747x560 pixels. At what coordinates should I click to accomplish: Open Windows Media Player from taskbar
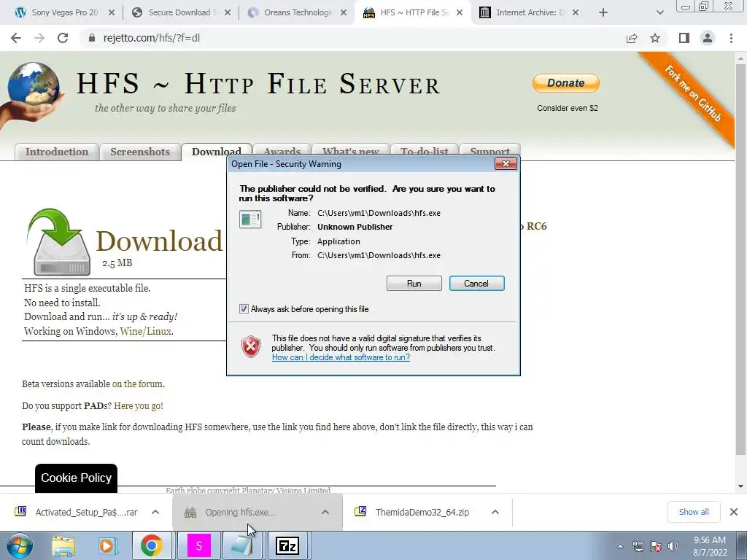[x=108, y=545]
